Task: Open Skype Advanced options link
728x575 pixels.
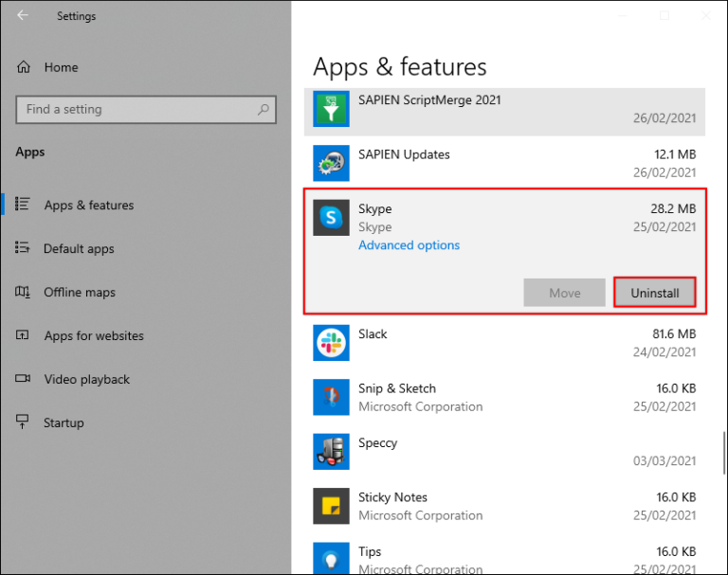Action: click(409, 245)
